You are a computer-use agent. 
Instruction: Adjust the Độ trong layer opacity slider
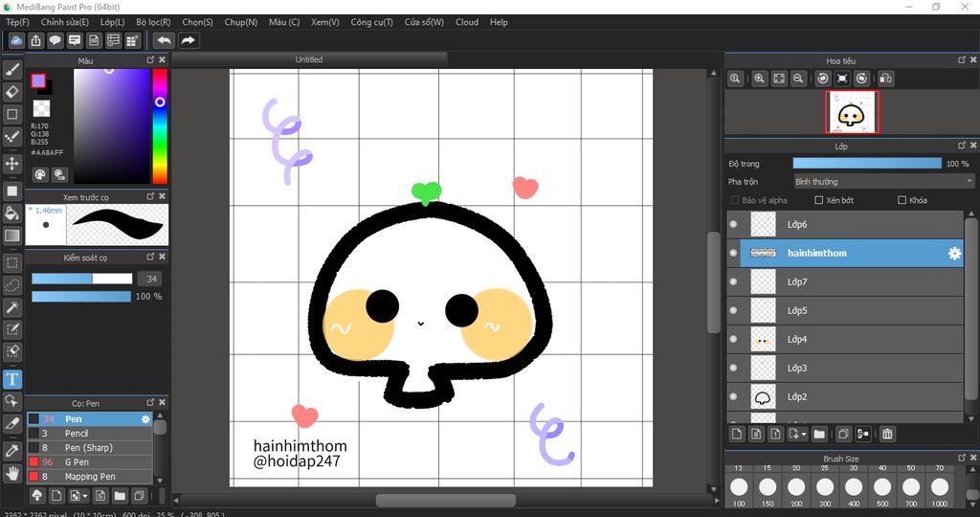click(867, 164)
